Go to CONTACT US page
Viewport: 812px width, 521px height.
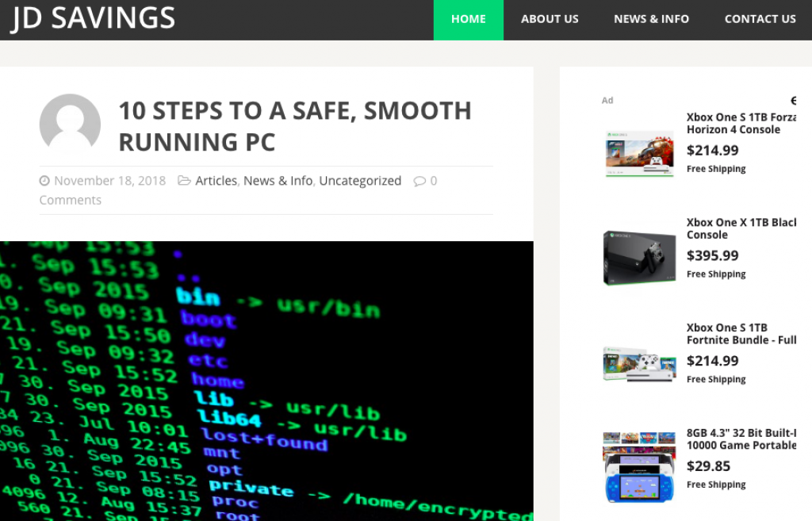click(760, 20)
